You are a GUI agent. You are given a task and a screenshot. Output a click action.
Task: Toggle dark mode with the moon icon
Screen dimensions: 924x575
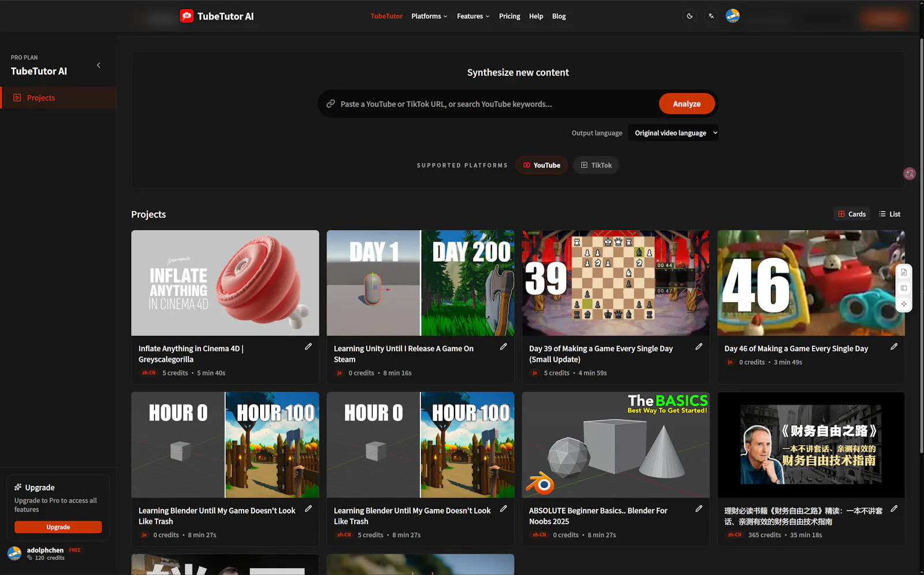pyautogui.click(x=690, y=16)
